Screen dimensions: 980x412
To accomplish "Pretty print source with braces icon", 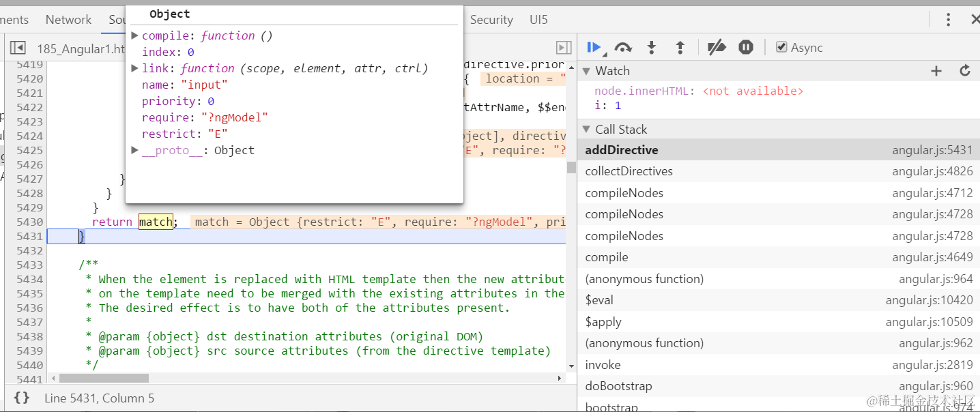I will click(x=22, y=398).
